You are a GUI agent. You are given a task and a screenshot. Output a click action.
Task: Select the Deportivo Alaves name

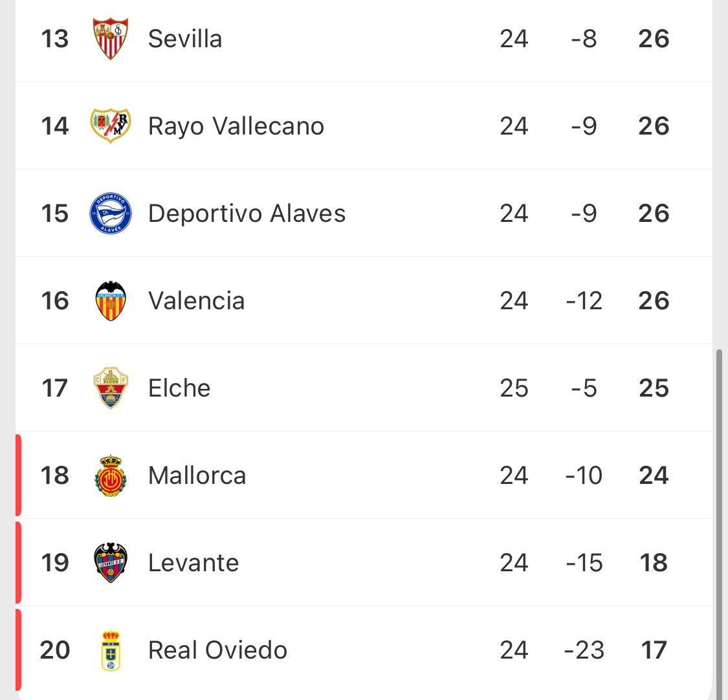[247, 213]
